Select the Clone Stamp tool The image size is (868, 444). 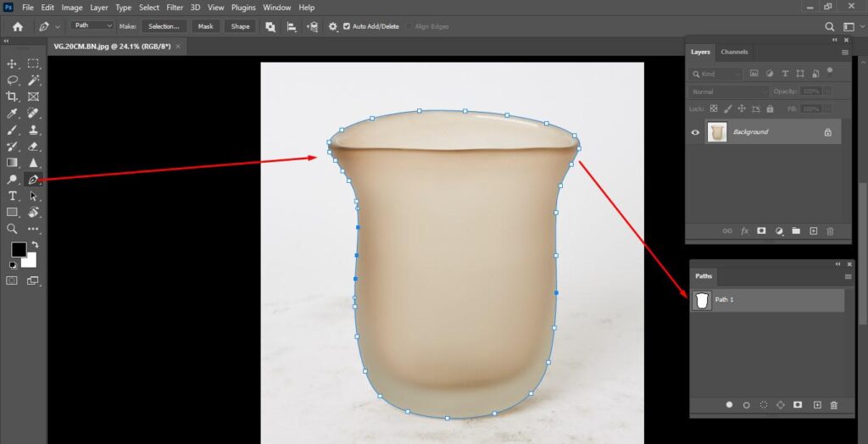click(x=34, y=130)
